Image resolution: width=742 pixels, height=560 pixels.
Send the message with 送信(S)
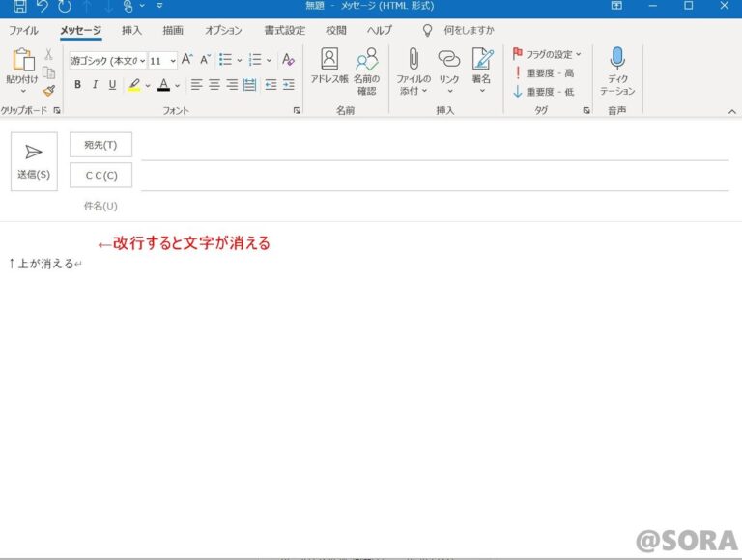[x=34, y=161]
